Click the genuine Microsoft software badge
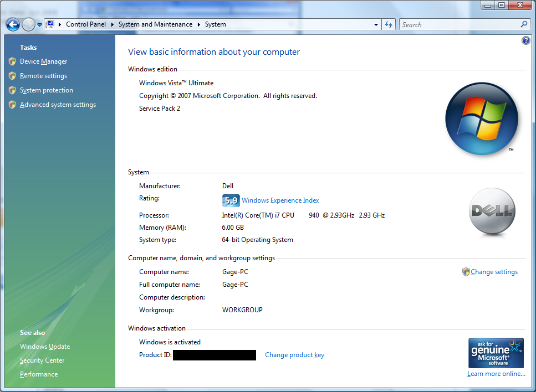536x392 pixels. point(496,353)
